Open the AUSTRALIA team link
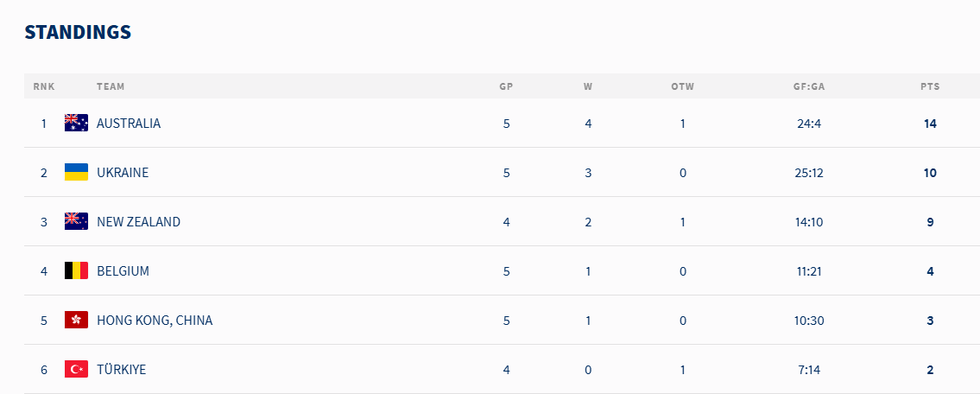Screen dimensions: 980x394 pos(129,124)
